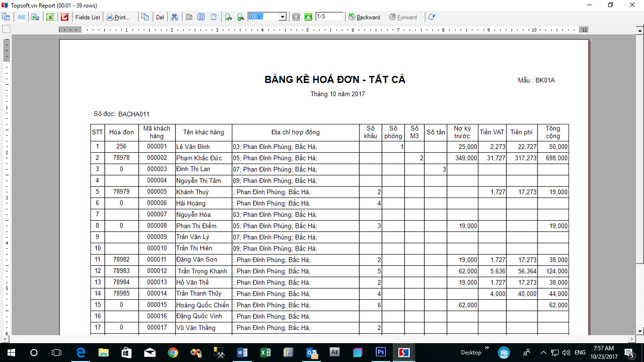The height and width of the screenshot is (362, 644).
Task: Click customer code 000005
Action: 157,192
